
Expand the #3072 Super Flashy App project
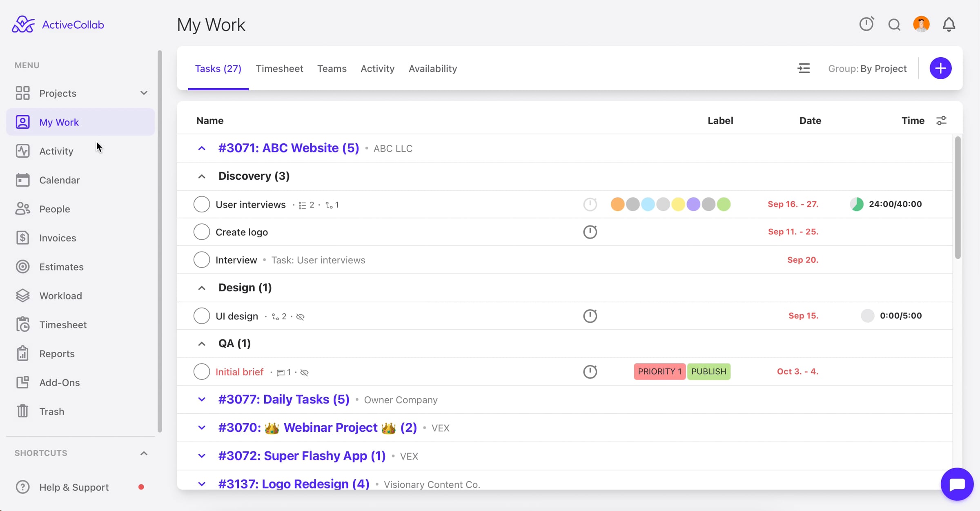(202, 456)
